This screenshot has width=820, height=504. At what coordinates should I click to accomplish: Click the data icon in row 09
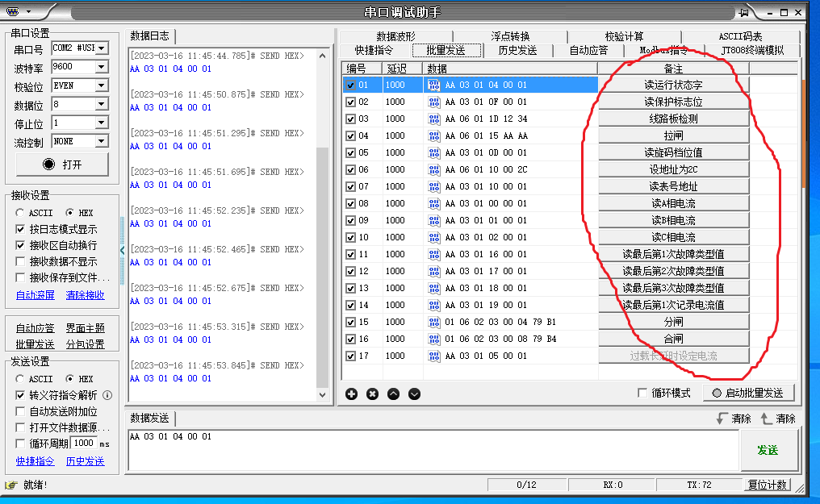pos(433,220)
